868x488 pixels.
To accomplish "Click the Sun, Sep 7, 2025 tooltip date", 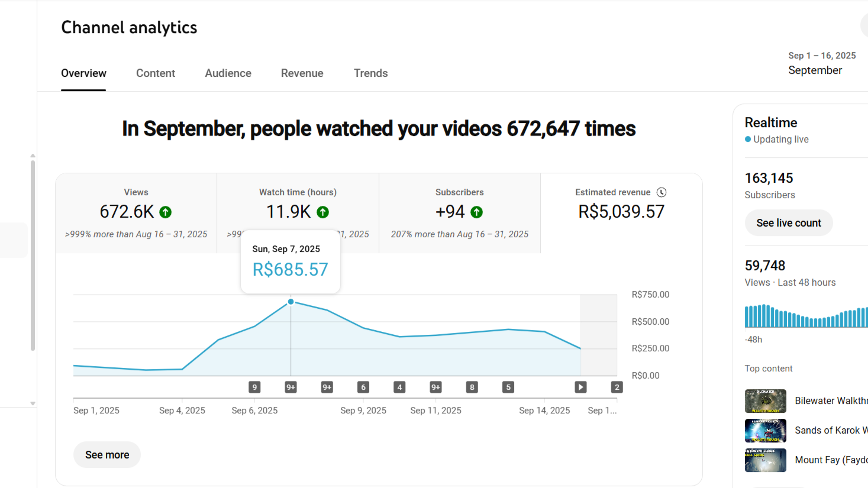I will (286, 249).
